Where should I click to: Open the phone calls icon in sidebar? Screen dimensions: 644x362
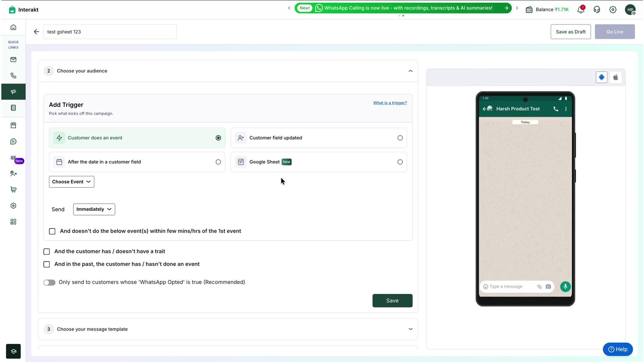(x=13, y=76)
